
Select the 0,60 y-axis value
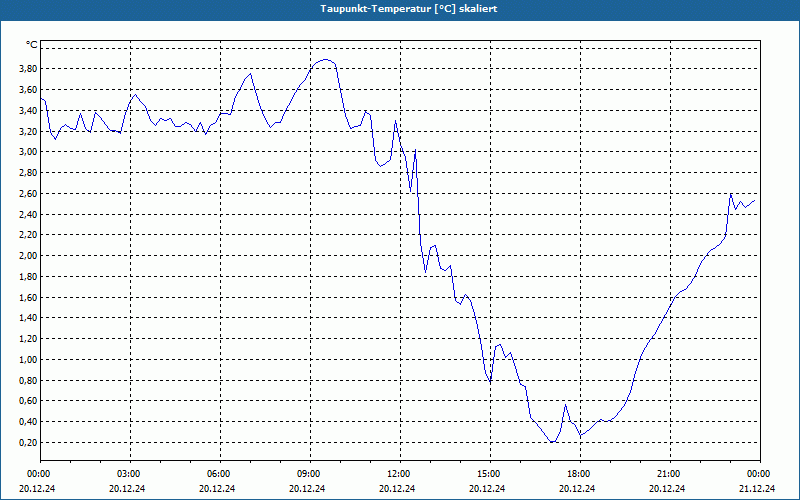(x=29, y=402)
